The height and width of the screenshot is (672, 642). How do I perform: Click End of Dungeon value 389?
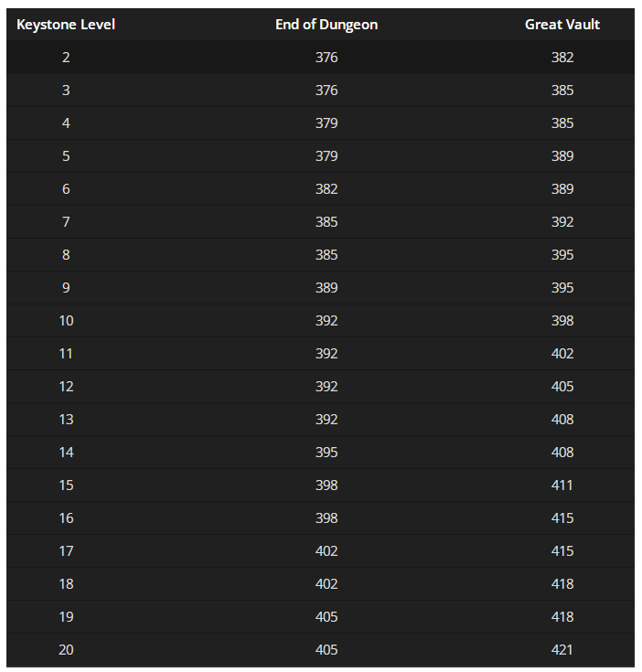tap(326, 288)
